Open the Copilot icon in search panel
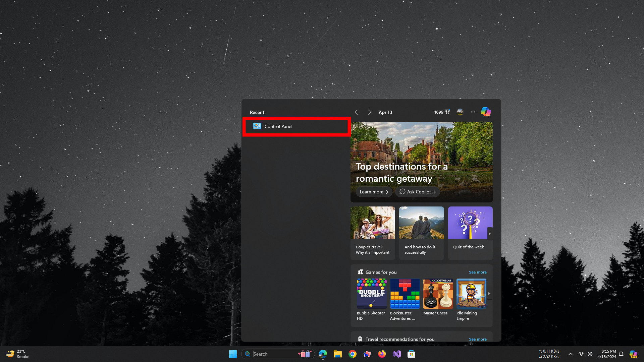644x362 pixels. [486, 112]
